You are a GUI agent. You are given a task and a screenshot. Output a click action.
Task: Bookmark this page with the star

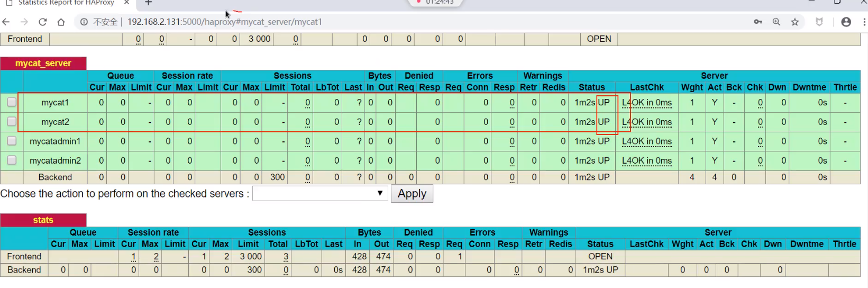coord(795,22)
